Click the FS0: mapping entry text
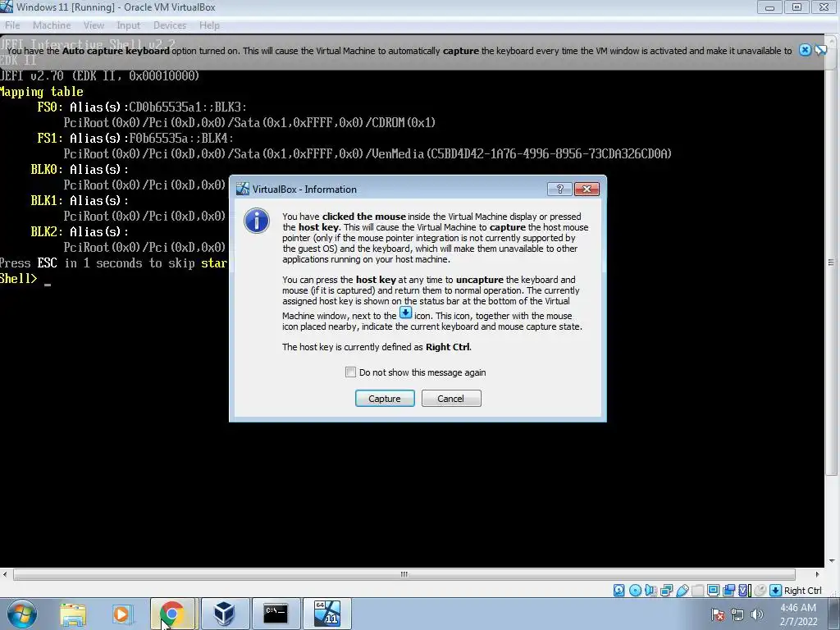840x630 pixels. (x=142, y=107)
